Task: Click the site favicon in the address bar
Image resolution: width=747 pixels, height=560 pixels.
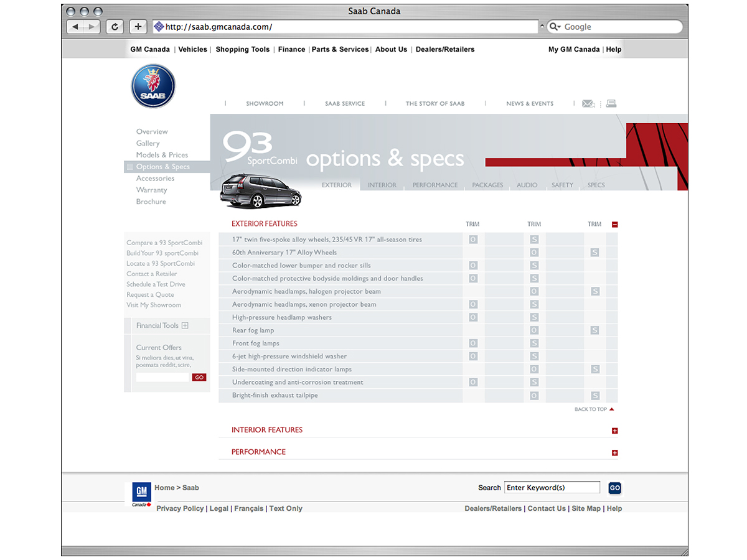Action: click(159, 27)
